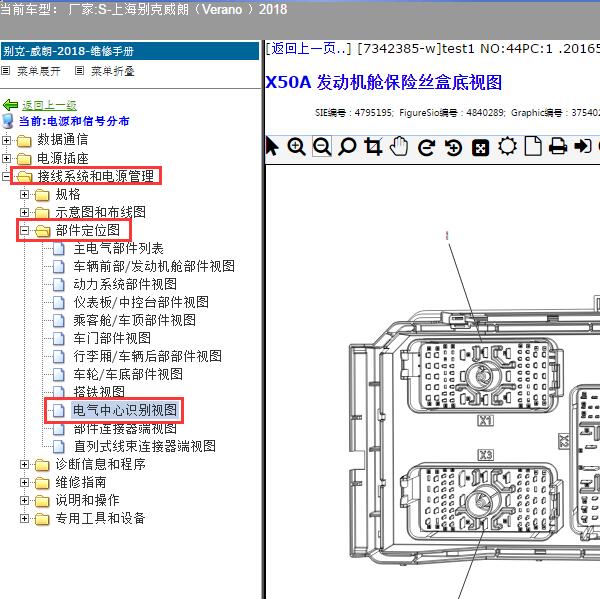Click the zoom in magnifier icon
The height and width of the screenshot is (599, 600).
297,147
